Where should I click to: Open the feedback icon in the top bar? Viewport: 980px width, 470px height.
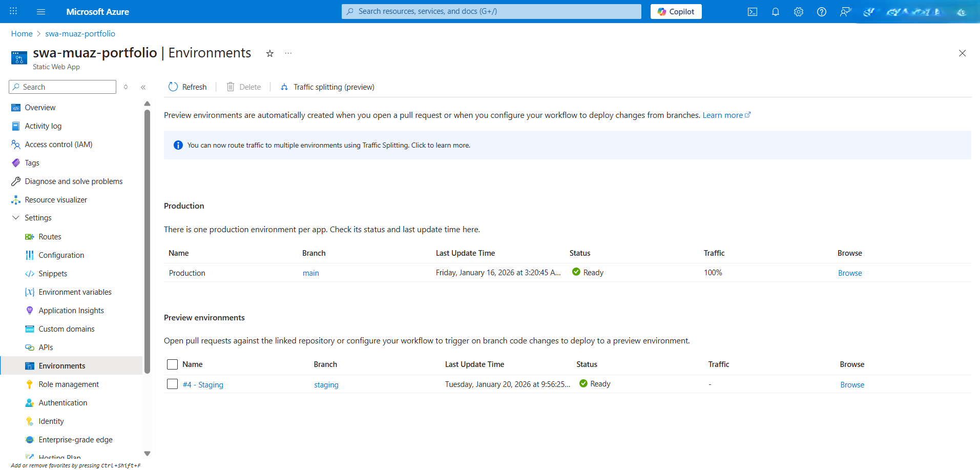845,11
